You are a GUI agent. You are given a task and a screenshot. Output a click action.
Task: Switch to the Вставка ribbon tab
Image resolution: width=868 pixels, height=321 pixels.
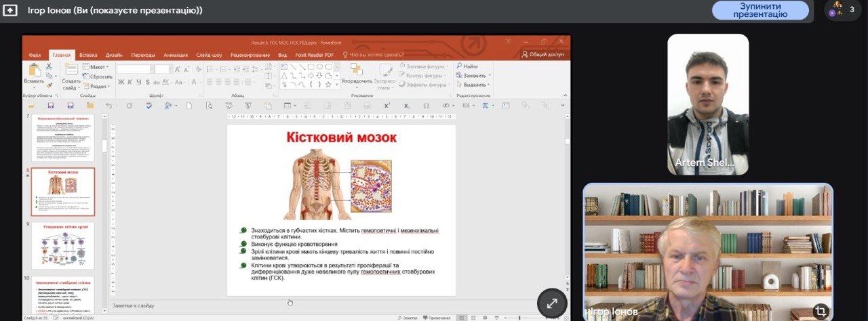(88, 55)
